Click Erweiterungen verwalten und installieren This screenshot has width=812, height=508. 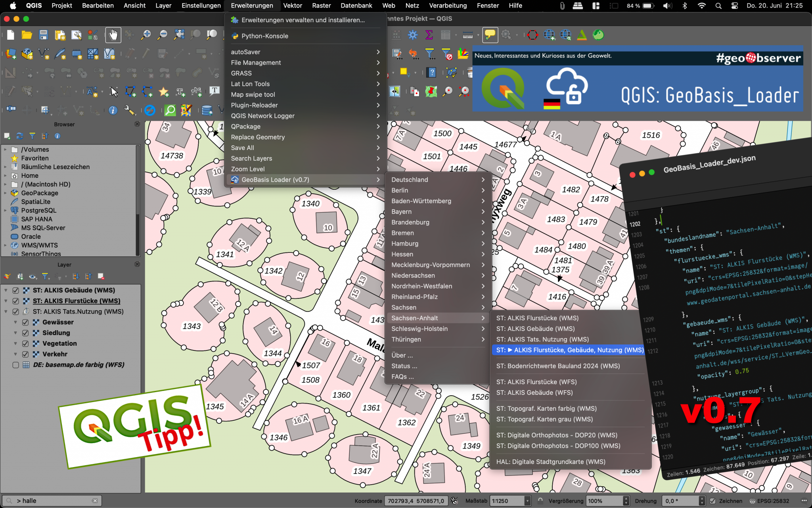[304, 20]
